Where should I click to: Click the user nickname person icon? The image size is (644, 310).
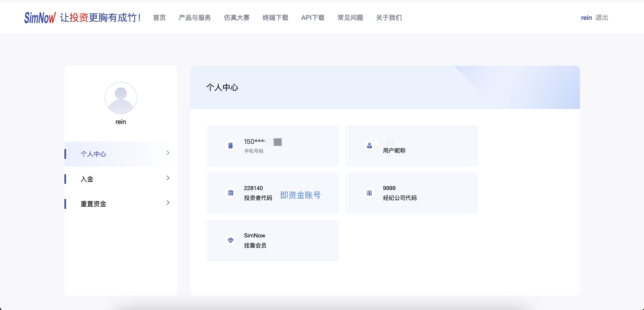[x=369, y=146]
